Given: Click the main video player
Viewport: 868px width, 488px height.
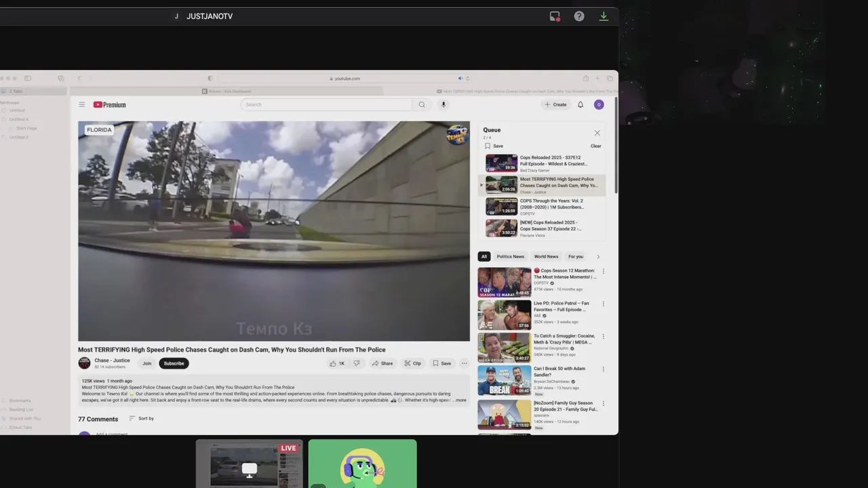Looking at the screenshot, I should pos(274,231).
